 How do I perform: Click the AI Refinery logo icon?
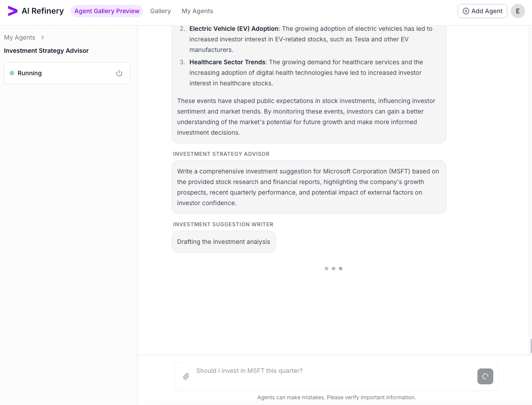click(x=12, y=11)
